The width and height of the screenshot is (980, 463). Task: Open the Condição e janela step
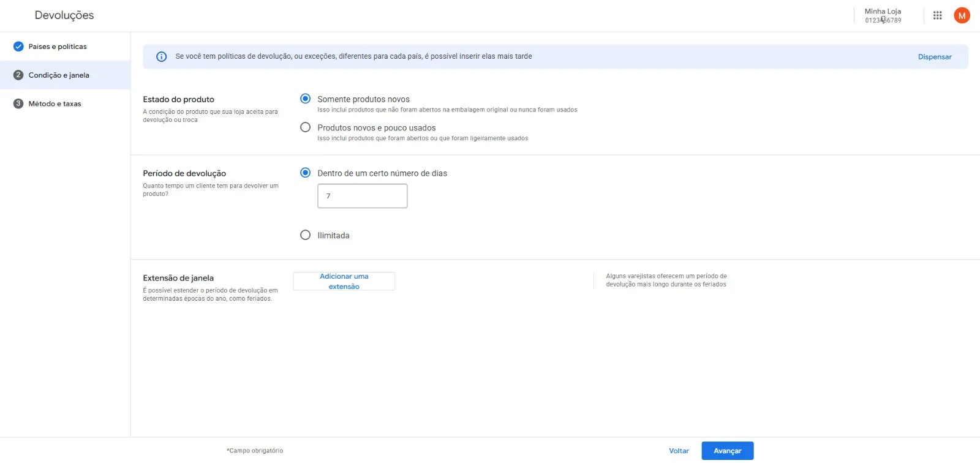(x=65, y=75)
